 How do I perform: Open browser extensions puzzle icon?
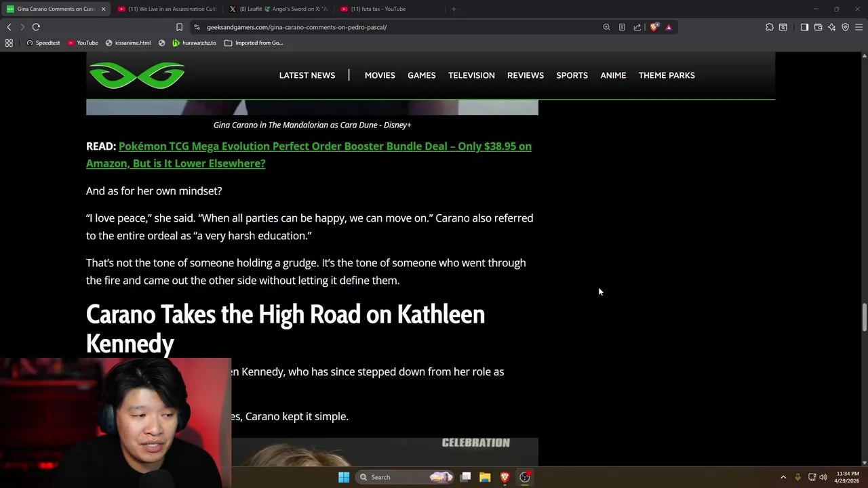point(769,27)
